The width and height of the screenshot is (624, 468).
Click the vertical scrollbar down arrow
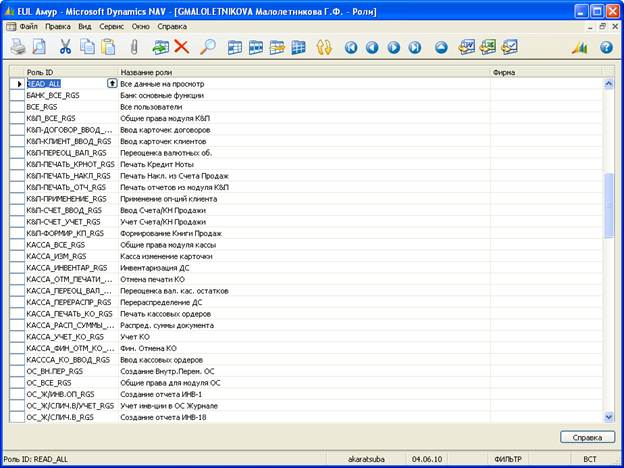pos(609,416)
